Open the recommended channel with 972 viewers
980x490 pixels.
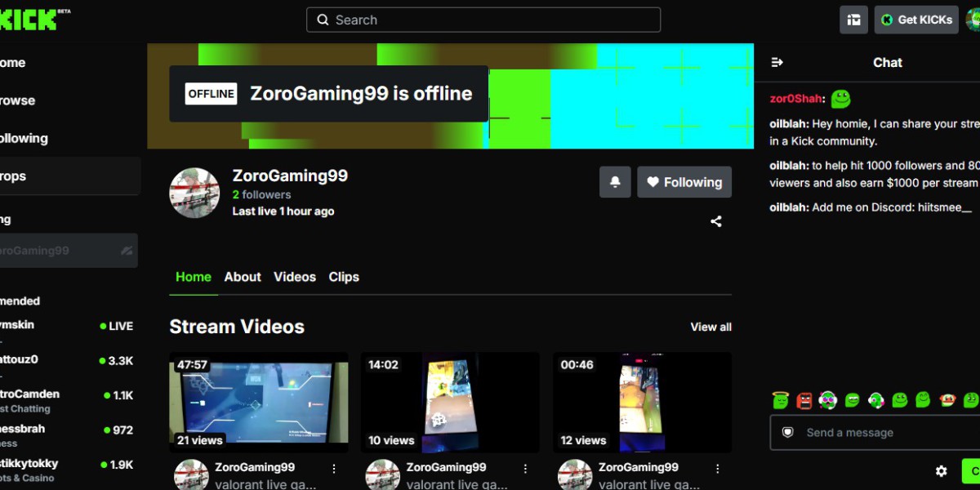click(x=69, y=435)
